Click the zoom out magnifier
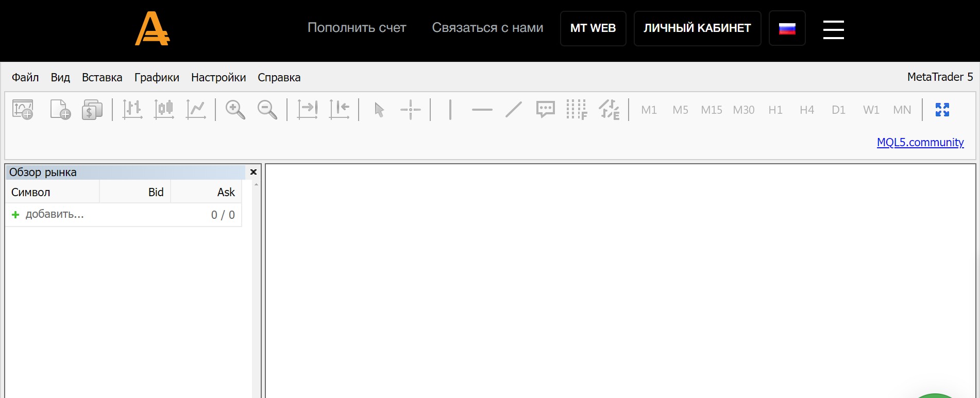 [267, 109]
